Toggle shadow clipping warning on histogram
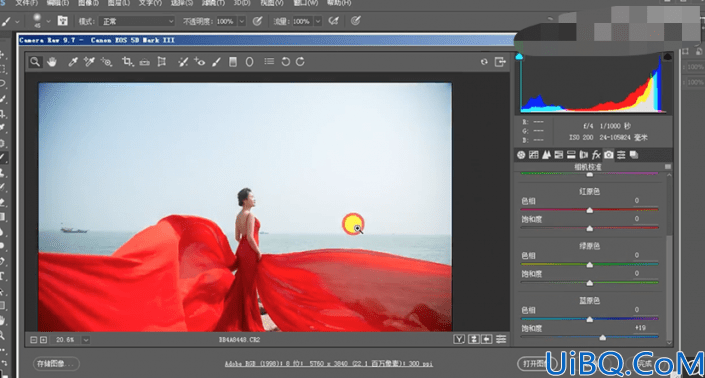Image resolution: width=705 pixels, height=378 pixels. (x=519, y=57)
